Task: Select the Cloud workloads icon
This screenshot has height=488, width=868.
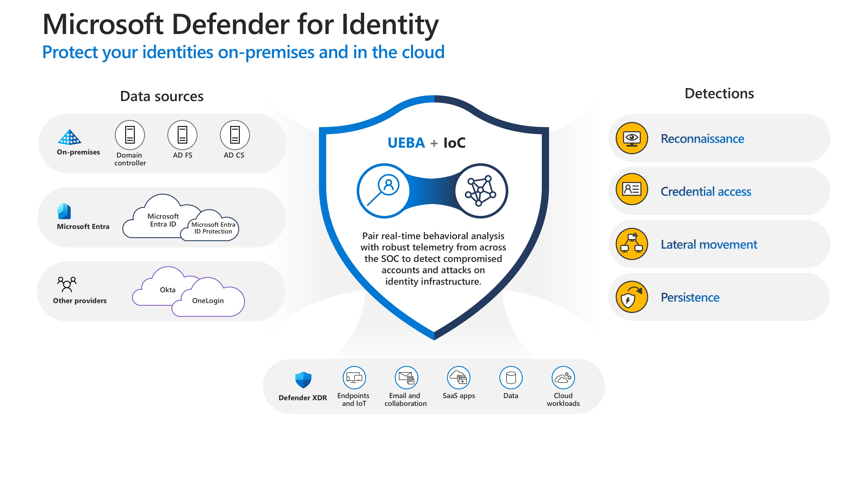Action: (563, 378)
